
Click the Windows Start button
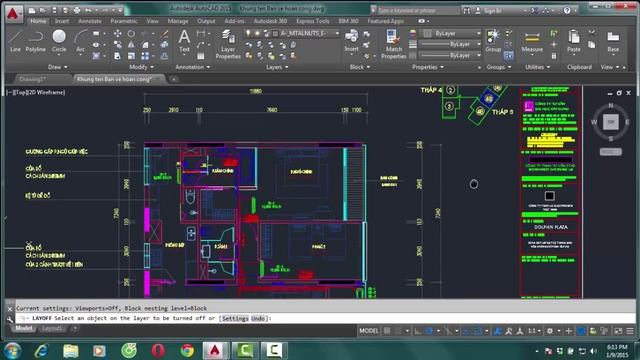click(12, 351)
